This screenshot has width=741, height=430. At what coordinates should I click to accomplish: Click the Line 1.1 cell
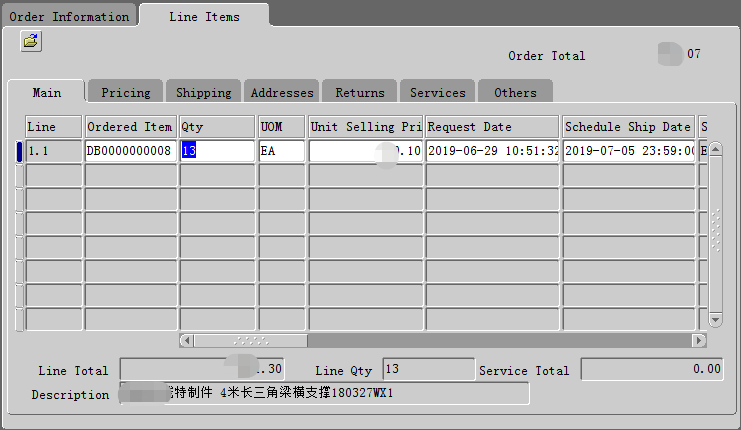click(x=53, y=151)
